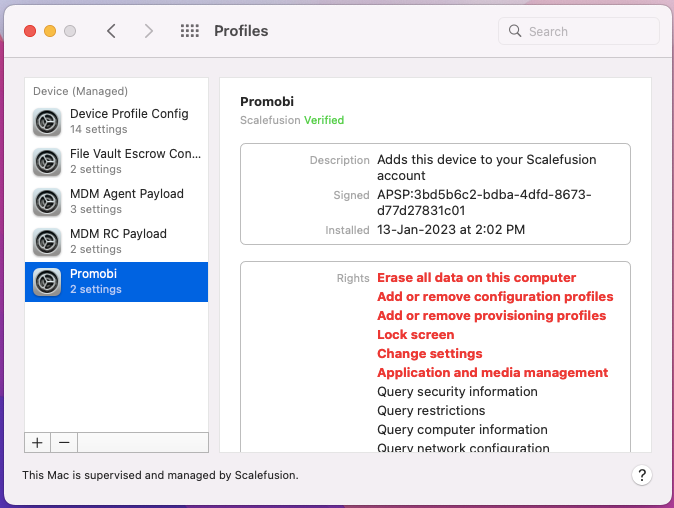This screenshot has width=674, height=508.
Task: Close the Profiles window
Action: 30,31
